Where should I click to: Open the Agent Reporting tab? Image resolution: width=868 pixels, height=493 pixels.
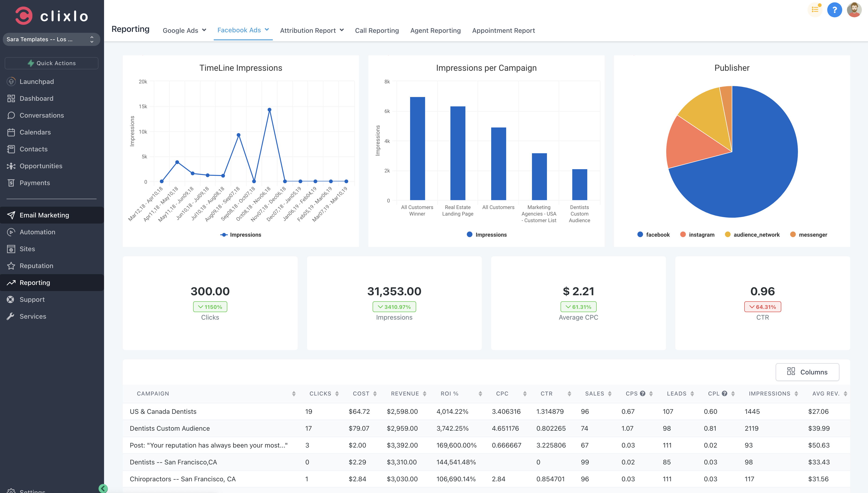(435, 30)
